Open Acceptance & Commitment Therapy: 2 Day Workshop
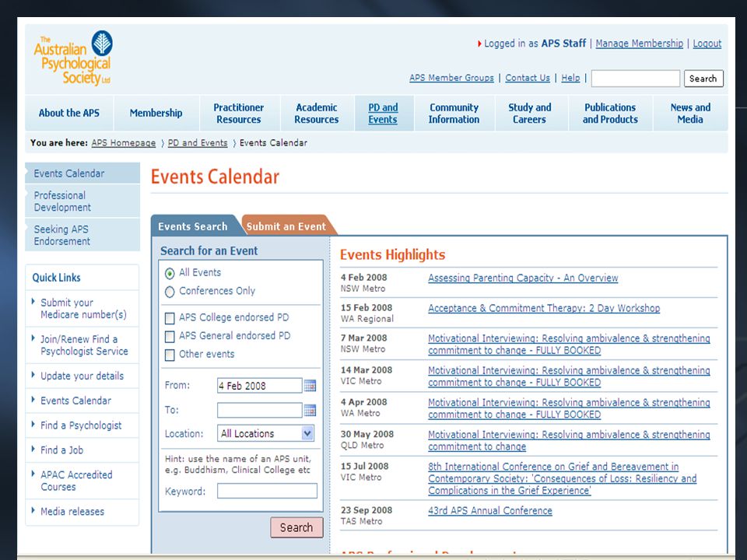The image size is (747, 560). pyautogui.click(x=544, y=308)
